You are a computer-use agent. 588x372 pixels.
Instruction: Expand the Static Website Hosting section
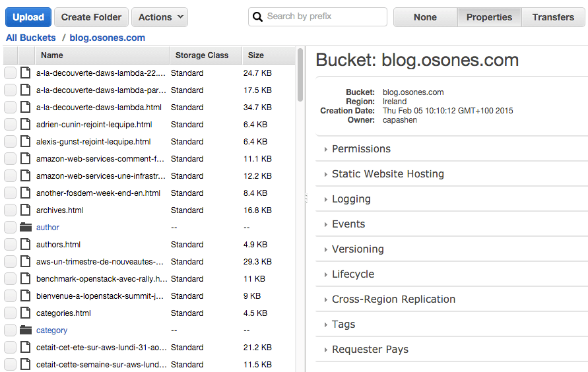tap(387, 174)
